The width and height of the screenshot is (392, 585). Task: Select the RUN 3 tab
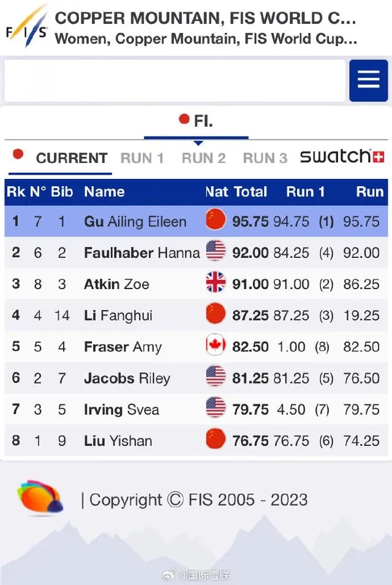[265, 158]
